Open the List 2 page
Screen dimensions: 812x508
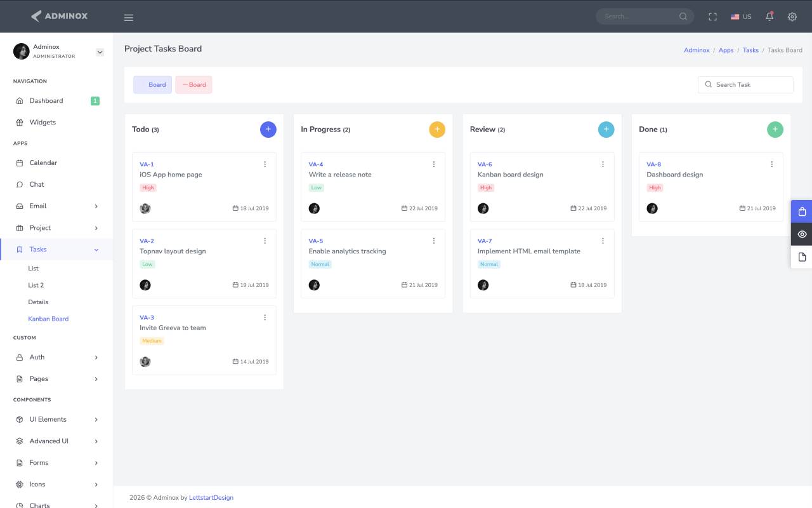click(36, 285)
